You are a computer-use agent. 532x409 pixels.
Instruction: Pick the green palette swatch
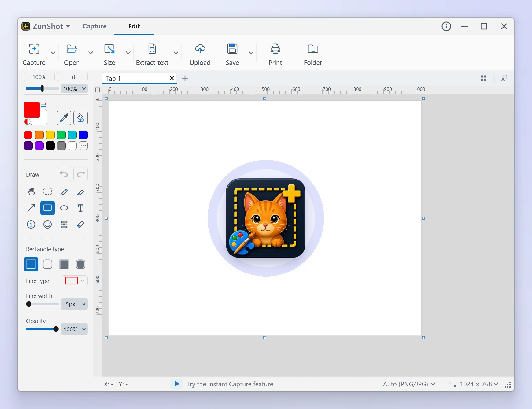click(x=61, y=135)
